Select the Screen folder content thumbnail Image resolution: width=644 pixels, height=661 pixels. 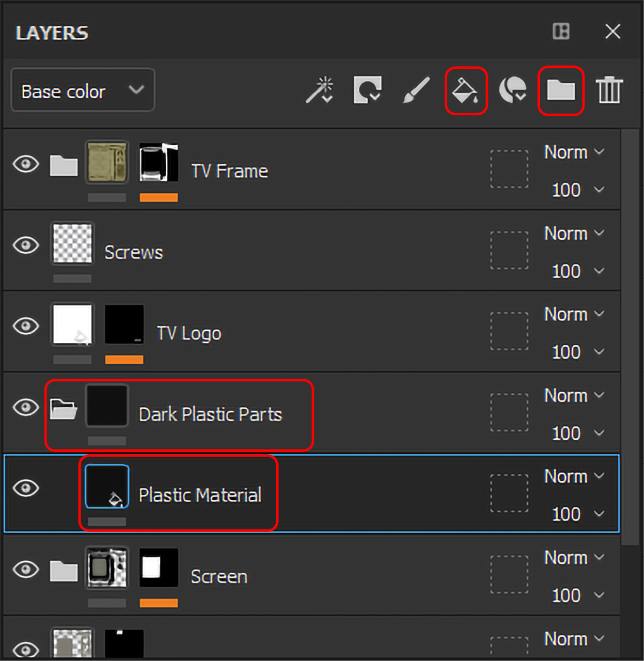click(x=107, y=568)
